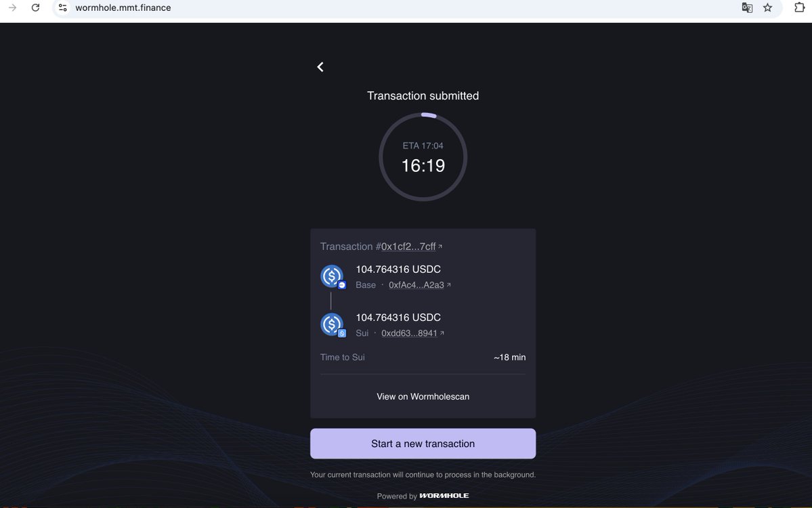Click Start a new transaction button
Image resolution: width=812 pixels, height=508 pixels.
tap(423, 444)
